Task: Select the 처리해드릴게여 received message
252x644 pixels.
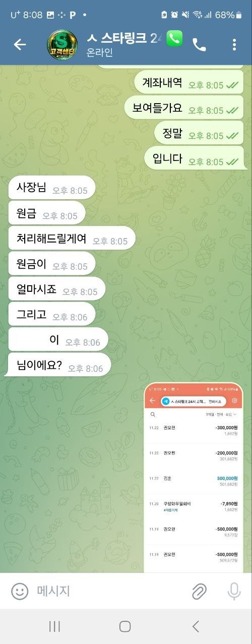Action: pos(72,238)
